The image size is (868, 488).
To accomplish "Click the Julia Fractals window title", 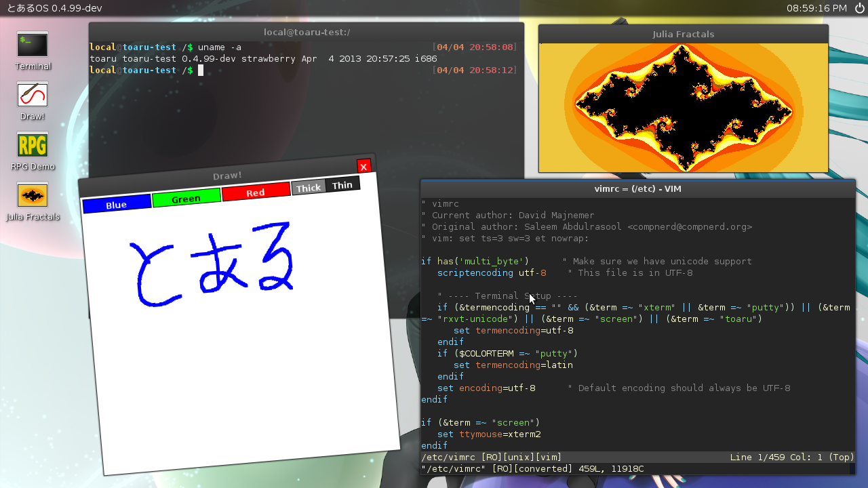I will [684, 34].
